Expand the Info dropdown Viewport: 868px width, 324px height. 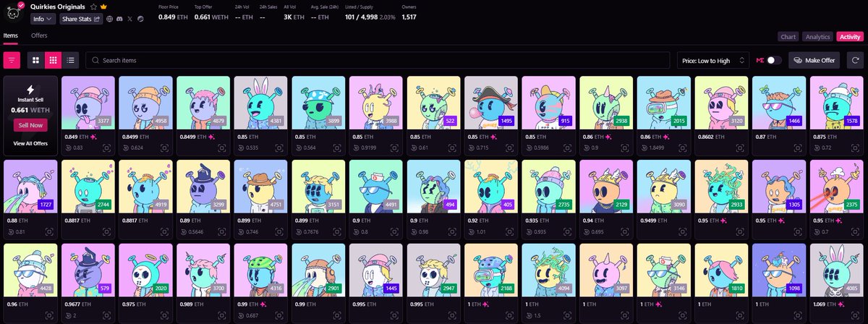coord(43,19)
